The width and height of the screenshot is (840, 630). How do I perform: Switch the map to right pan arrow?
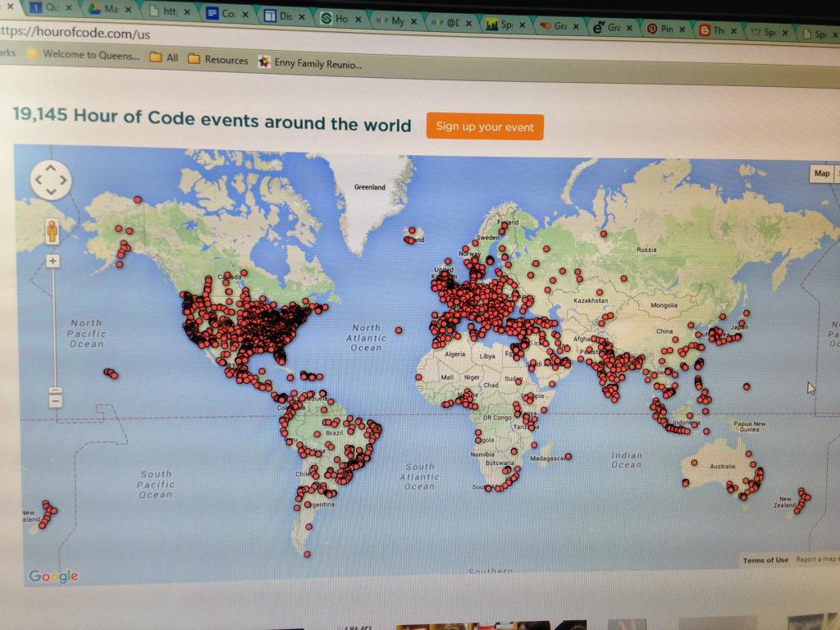pyautogui.click(x=64, y=180)
